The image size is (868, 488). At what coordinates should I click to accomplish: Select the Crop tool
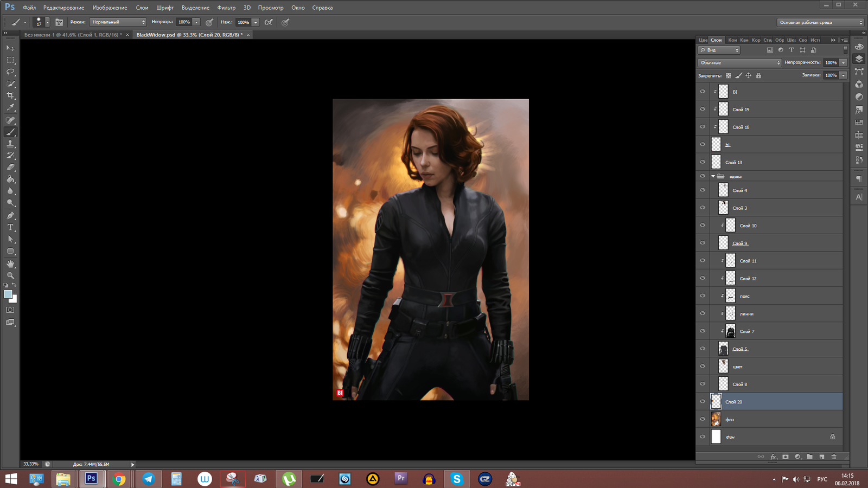(10, 95)
